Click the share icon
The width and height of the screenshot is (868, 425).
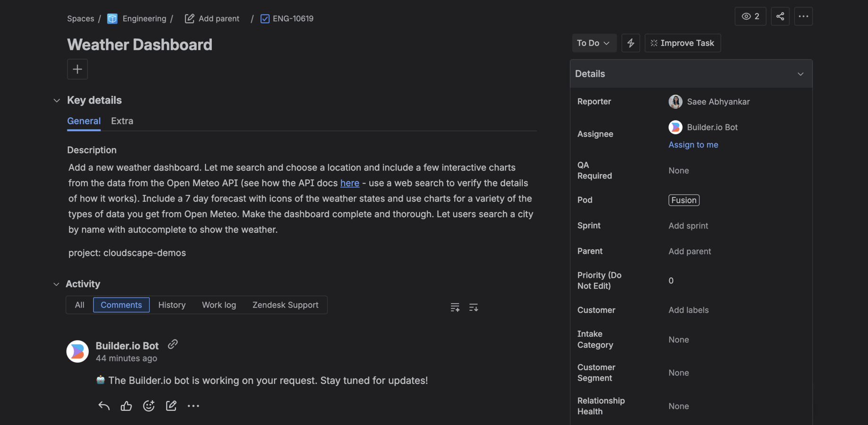780,16
